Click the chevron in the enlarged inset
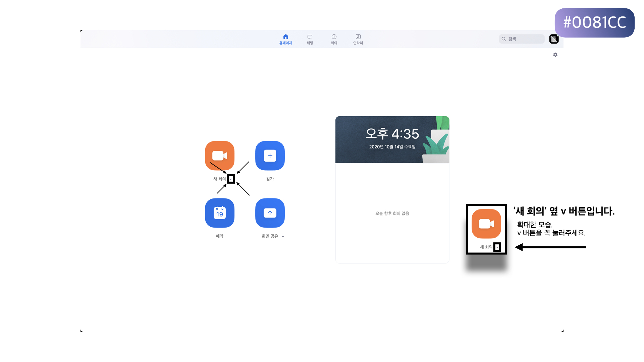This screenshot has height=362, width=644. pos(497,247)
